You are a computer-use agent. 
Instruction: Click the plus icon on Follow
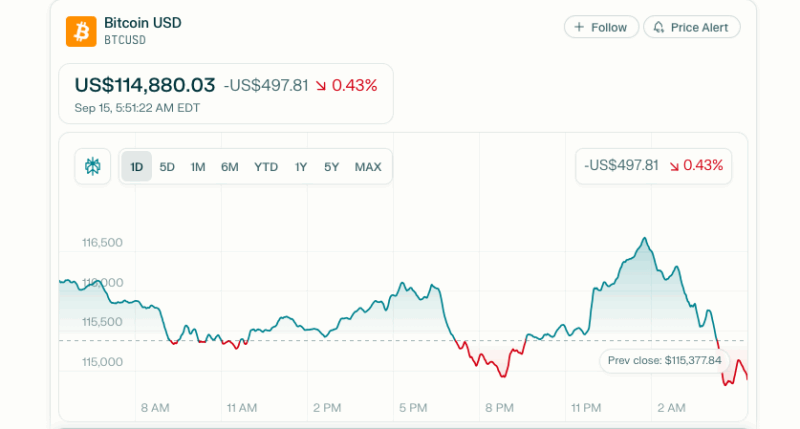(579, 27)
